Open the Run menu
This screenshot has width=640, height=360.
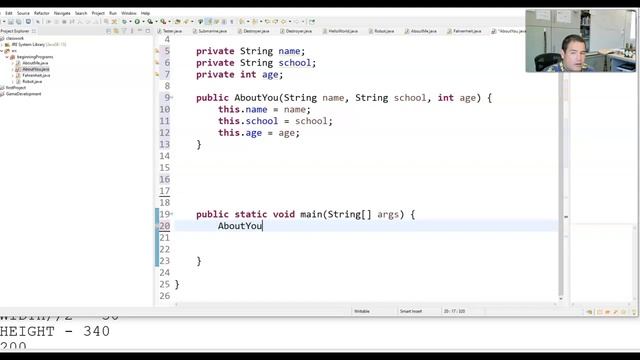tap(113, 13)
